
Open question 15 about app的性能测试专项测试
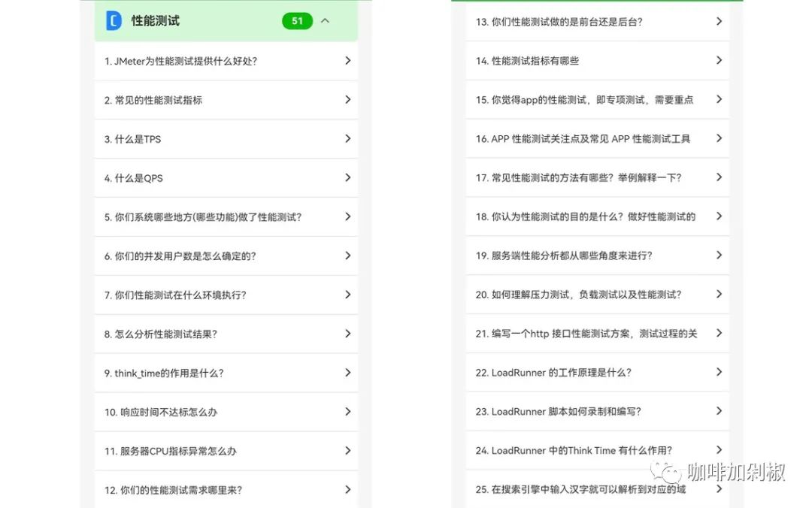pos(598,99)
